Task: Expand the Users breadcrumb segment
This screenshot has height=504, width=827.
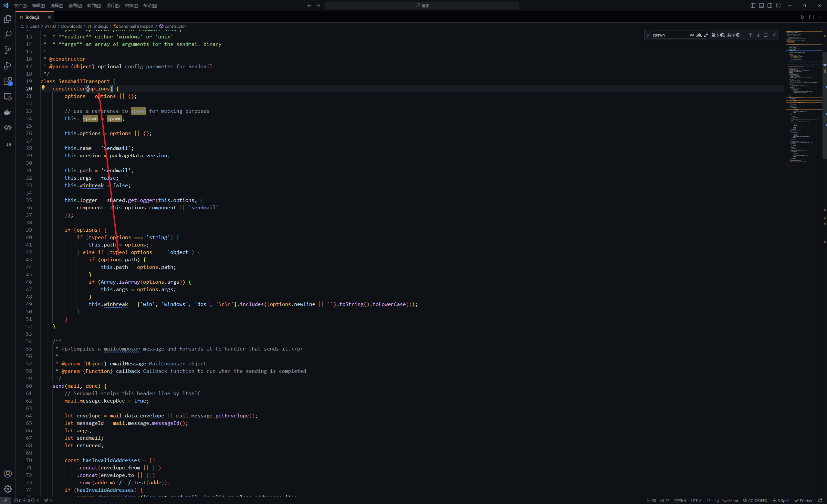Action: coord(34,26)
